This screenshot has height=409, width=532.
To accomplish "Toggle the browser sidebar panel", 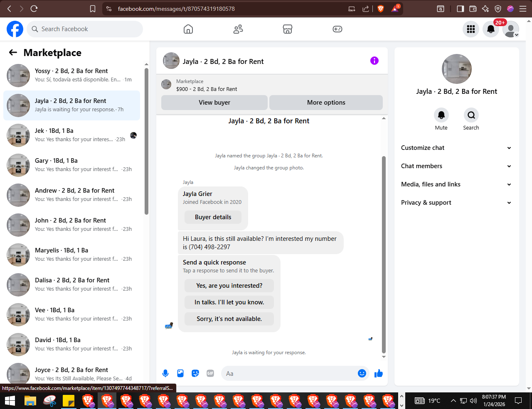I will tap(460, 9).
